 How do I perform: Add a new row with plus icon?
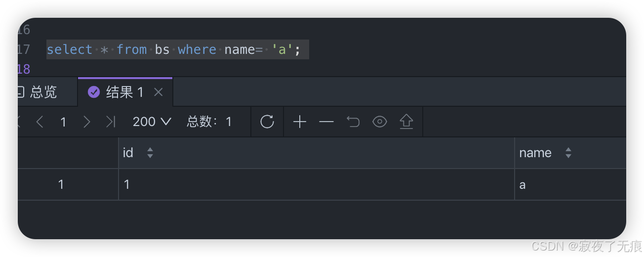(x=300, y=122)
